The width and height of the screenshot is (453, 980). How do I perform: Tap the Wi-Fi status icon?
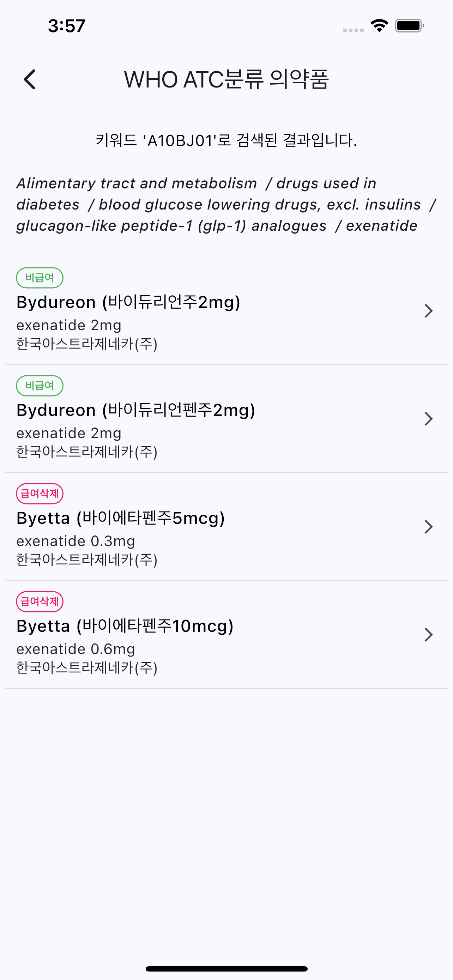(x=379, y=25)
